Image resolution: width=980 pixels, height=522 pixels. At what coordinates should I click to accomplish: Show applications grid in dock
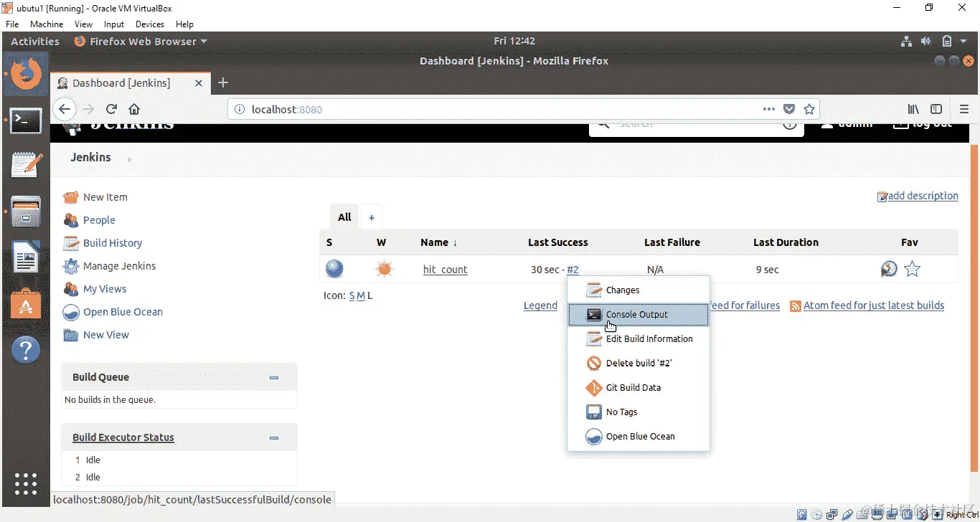[27, 484]
